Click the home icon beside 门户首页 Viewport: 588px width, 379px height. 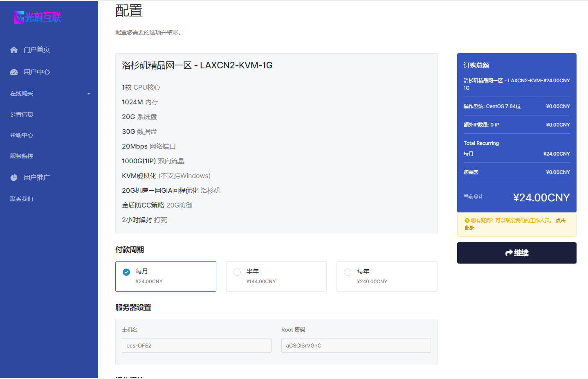tap(14, 50)
